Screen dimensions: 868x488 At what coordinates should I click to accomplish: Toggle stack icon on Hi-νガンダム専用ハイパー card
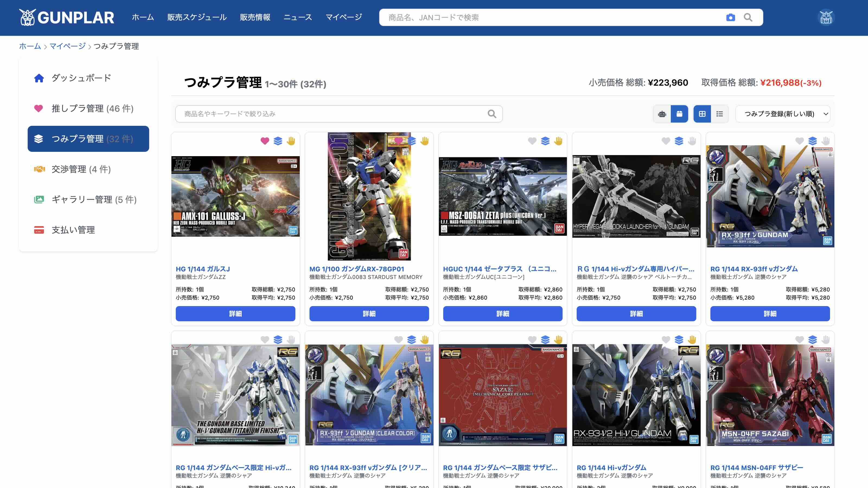(x=679, y=141)
